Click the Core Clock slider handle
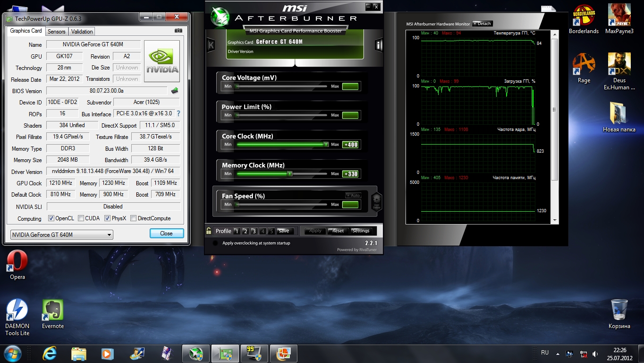Image resolution: width=644 pixels, height=363 pixels. coord(326,145)
